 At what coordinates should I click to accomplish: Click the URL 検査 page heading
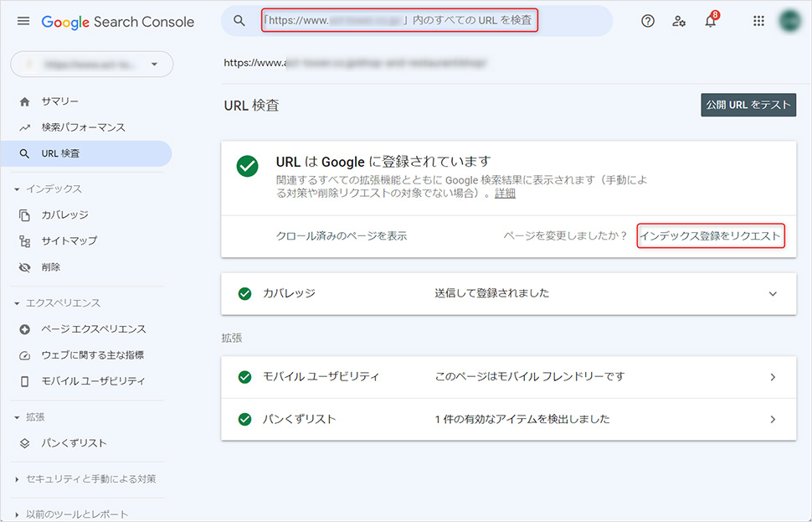point(252,106)
